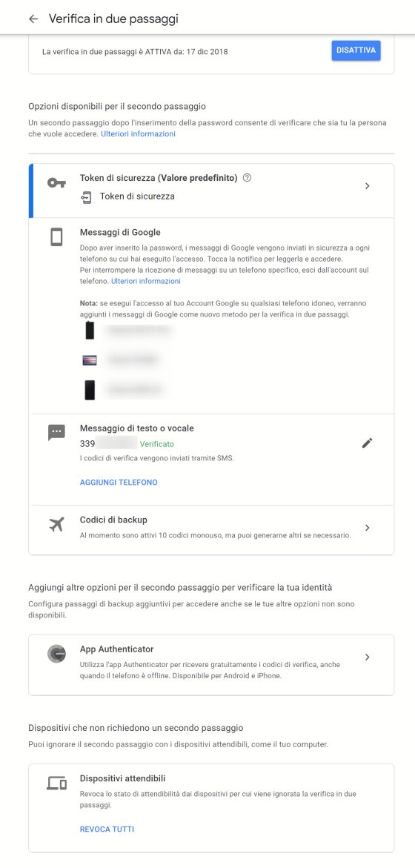Select the first black phone device thumbnail
This screenshot has height=868, width=415.
click(x=90, y=331)
